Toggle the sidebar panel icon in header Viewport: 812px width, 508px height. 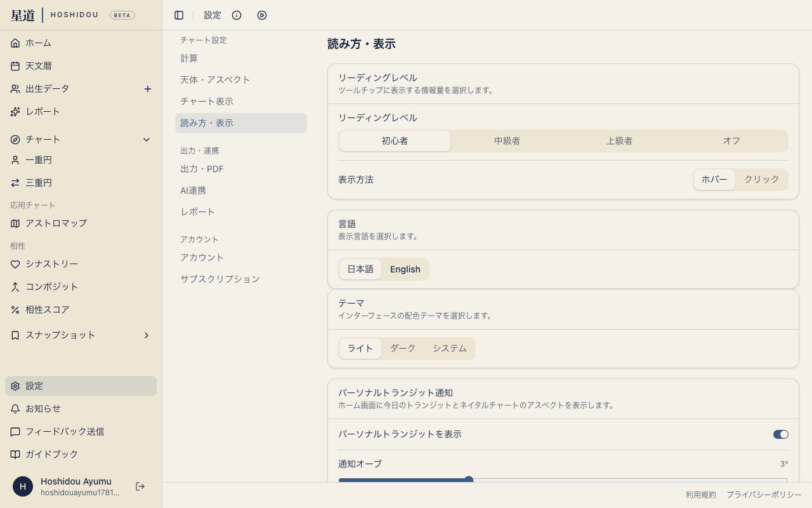pos(179,15)
